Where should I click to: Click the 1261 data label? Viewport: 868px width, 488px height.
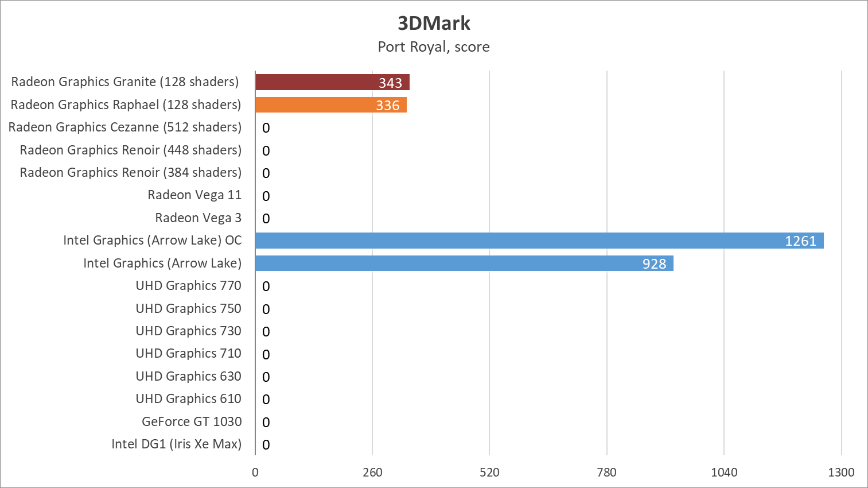coord(800,241)
